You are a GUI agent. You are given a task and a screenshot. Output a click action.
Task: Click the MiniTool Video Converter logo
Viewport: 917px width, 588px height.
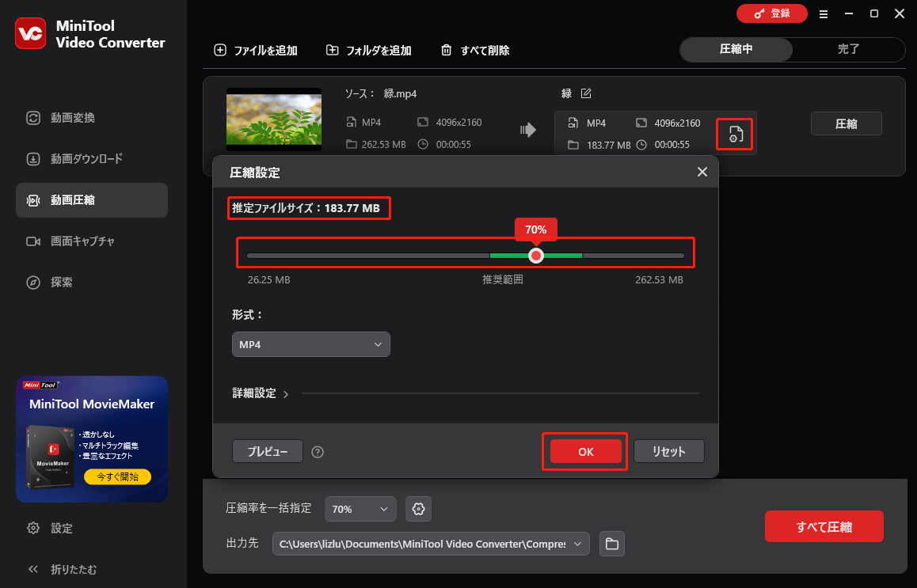[x=30, y=33]
